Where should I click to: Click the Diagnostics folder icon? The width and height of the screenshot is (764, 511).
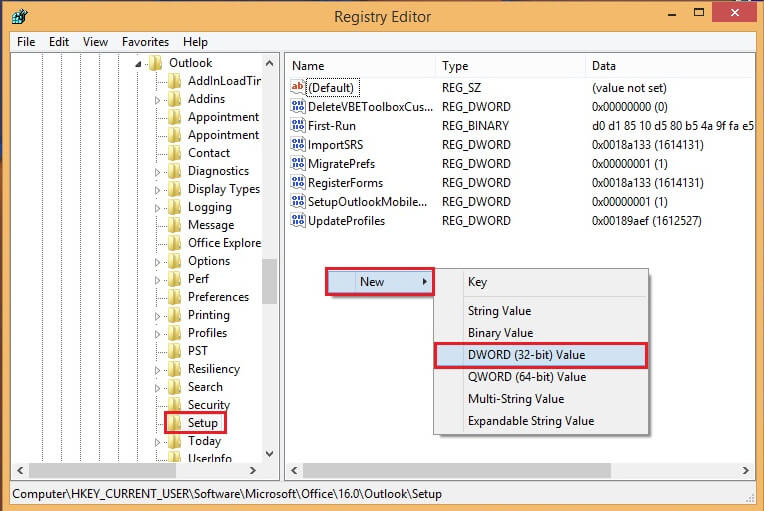point(174,171)
